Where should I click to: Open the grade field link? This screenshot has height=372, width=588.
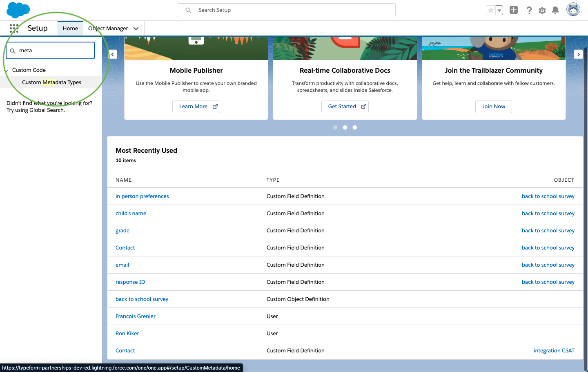point(122,230)
